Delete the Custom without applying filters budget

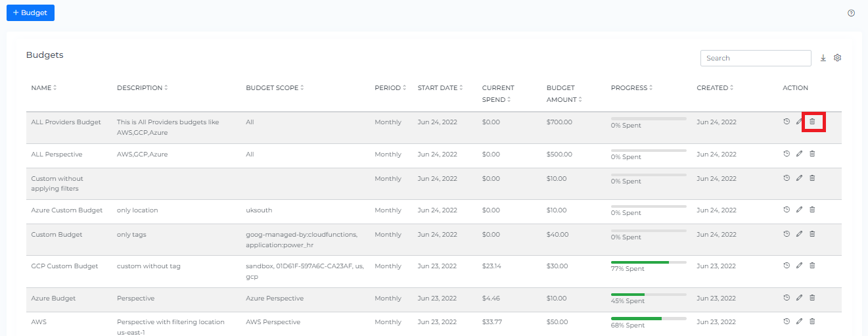812,178
